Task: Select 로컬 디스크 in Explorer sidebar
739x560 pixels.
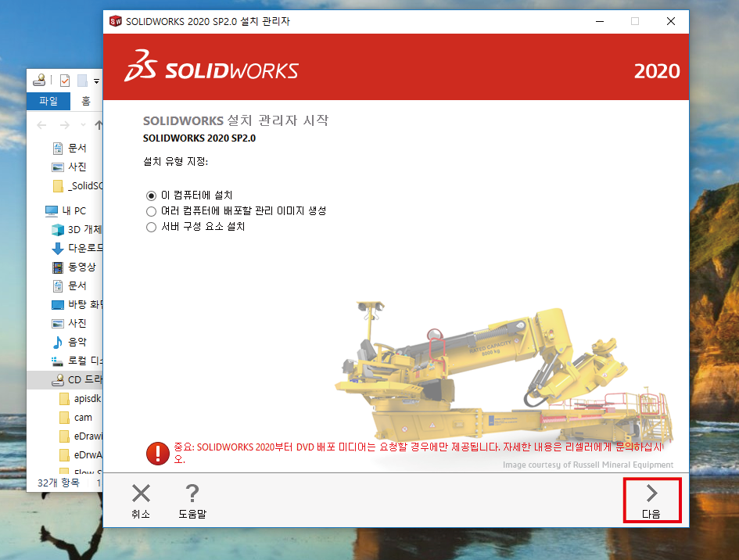Action: (x=77, y=361)
